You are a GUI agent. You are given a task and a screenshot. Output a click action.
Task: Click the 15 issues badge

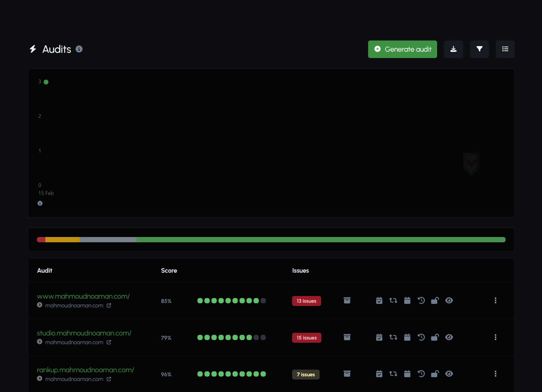(306, 338)
